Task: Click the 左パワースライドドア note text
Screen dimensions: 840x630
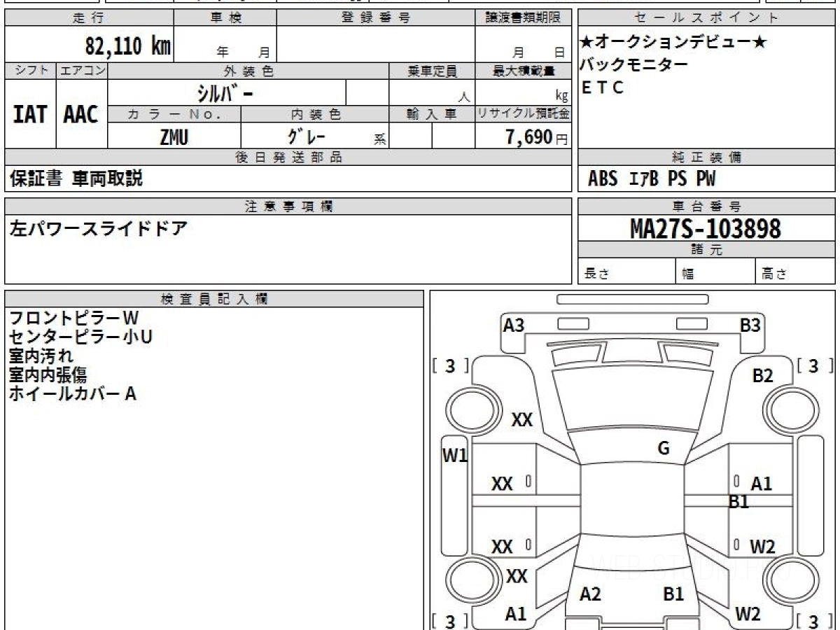Action: 99,229
